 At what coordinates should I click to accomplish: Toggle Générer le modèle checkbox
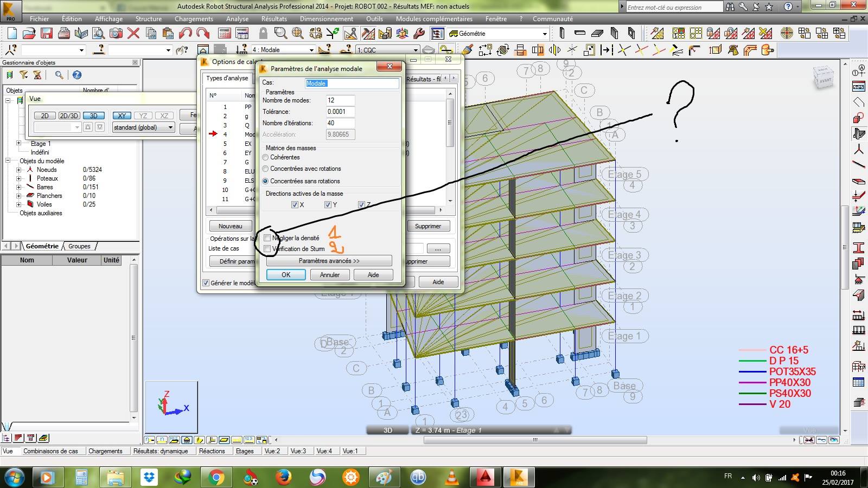tap(206, 282)
